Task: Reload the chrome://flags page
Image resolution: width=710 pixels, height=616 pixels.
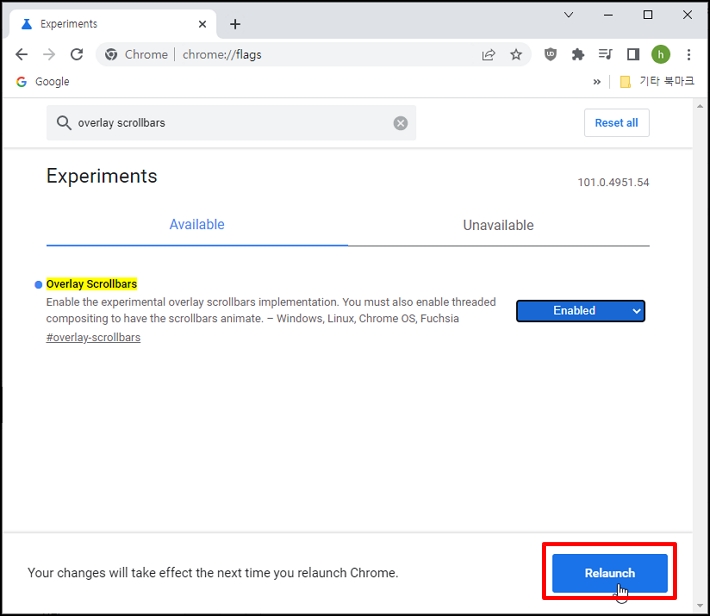Action: 77,55
